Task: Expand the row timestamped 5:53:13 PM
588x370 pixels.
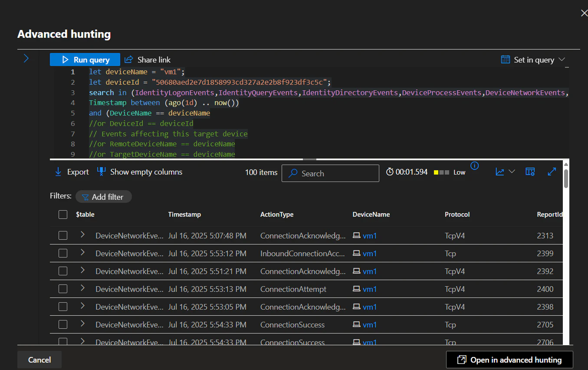Action: (82, 288)
